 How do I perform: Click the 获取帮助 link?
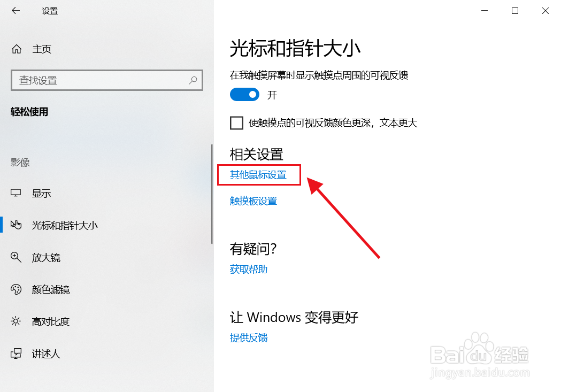click(249, 269)
